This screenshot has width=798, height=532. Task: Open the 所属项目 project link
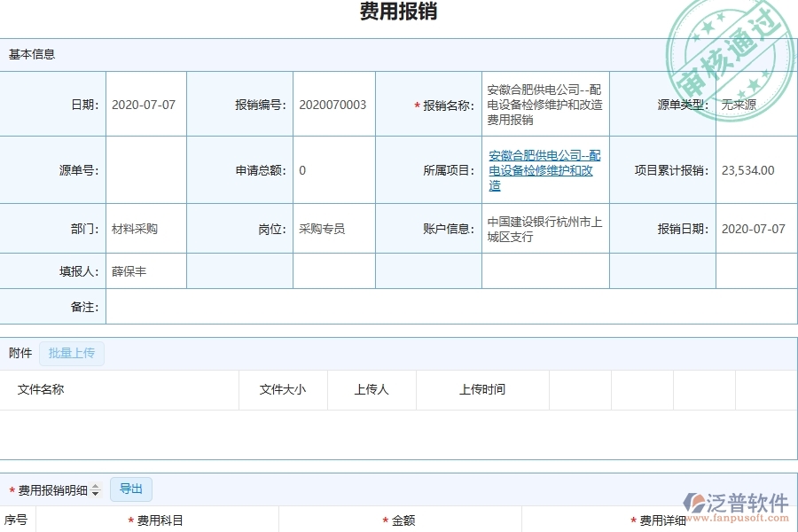(x=544, y=170)
